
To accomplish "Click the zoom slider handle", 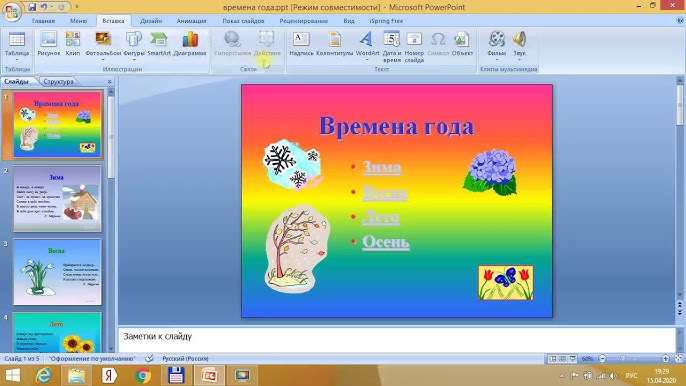I will pos(623,358).
